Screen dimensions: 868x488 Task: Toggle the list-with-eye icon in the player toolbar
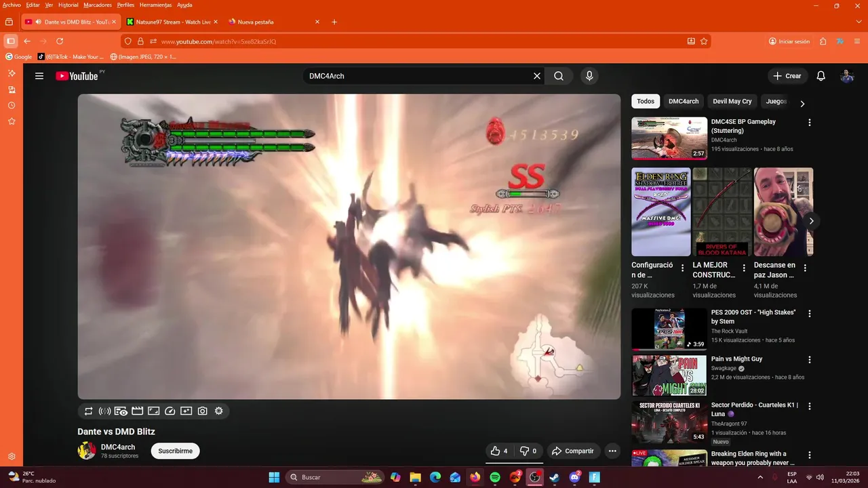121,411
